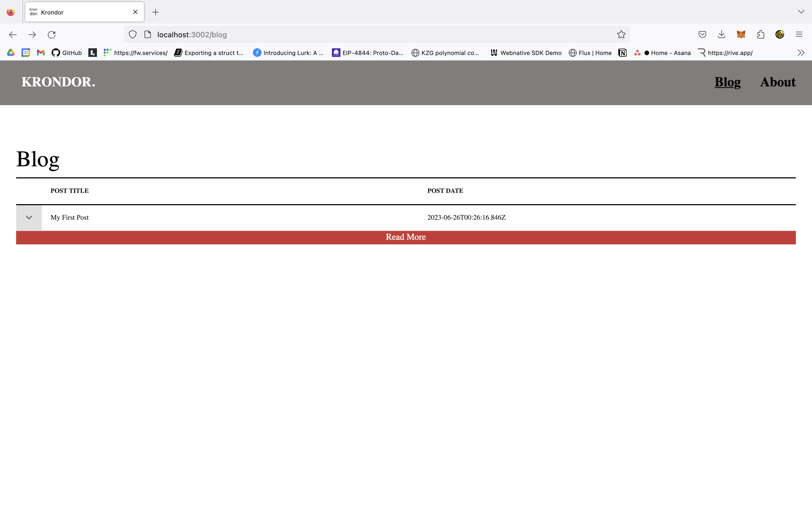The width and height of the screenshot is (812, 507).
Task: Open a new browser tab
Action: pos(155,12)
